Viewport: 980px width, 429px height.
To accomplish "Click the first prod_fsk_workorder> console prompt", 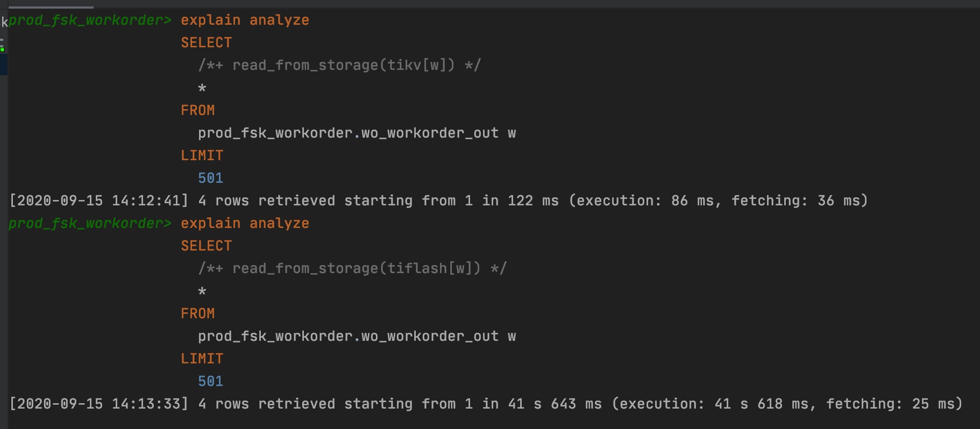I will (90, 20).
